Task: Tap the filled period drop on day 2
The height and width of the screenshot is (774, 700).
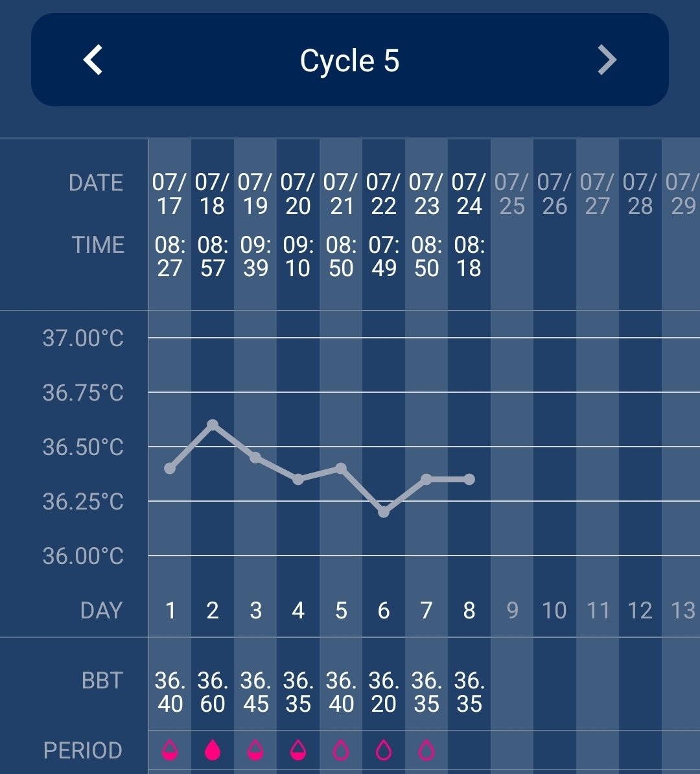Action: [x=213, y=751]
